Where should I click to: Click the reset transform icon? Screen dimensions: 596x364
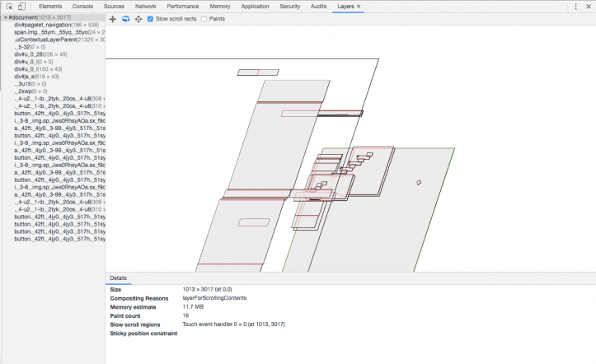pos(138,19)
